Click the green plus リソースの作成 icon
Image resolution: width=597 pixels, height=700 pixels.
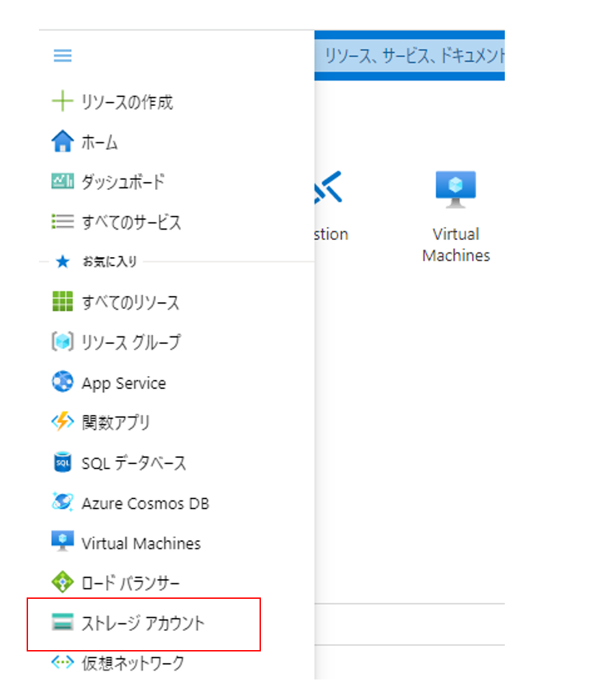point(62,103)
